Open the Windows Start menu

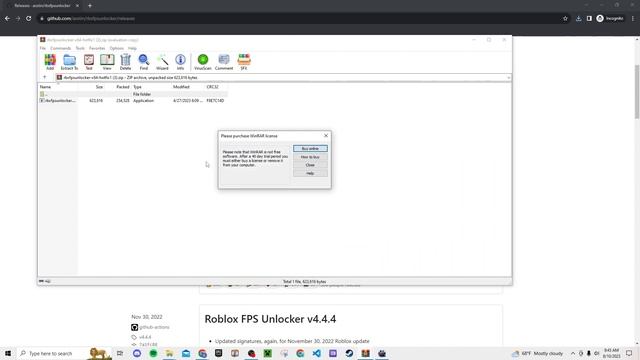(8, 353)
